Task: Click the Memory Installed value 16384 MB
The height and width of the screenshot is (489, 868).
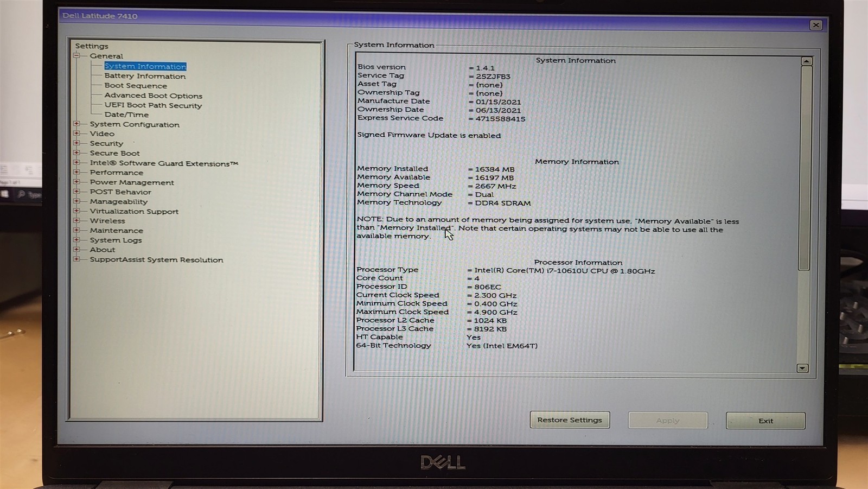Action: click(495, 169)
